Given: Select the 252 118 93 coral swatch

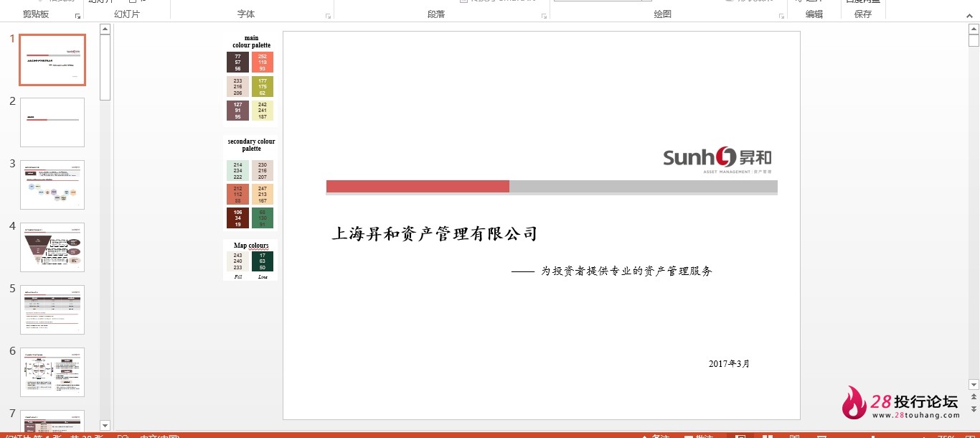Looking at the screenshot, I should [x=263, y=62].
